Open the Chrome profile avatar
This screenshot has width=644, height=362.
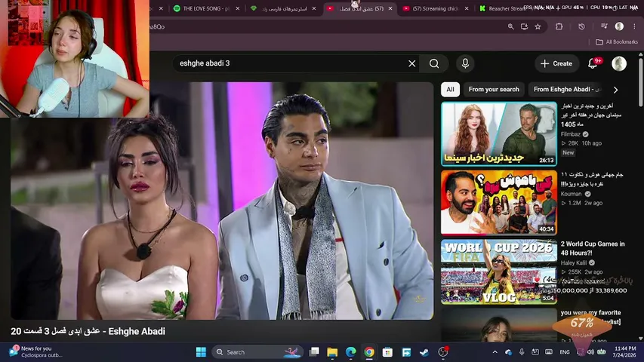click(619, 26)
